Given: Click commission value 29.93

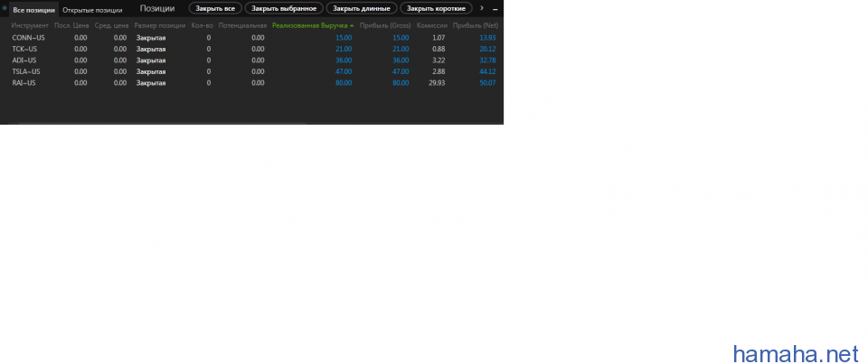Looking at the screenshot, I should click(436, 83).
